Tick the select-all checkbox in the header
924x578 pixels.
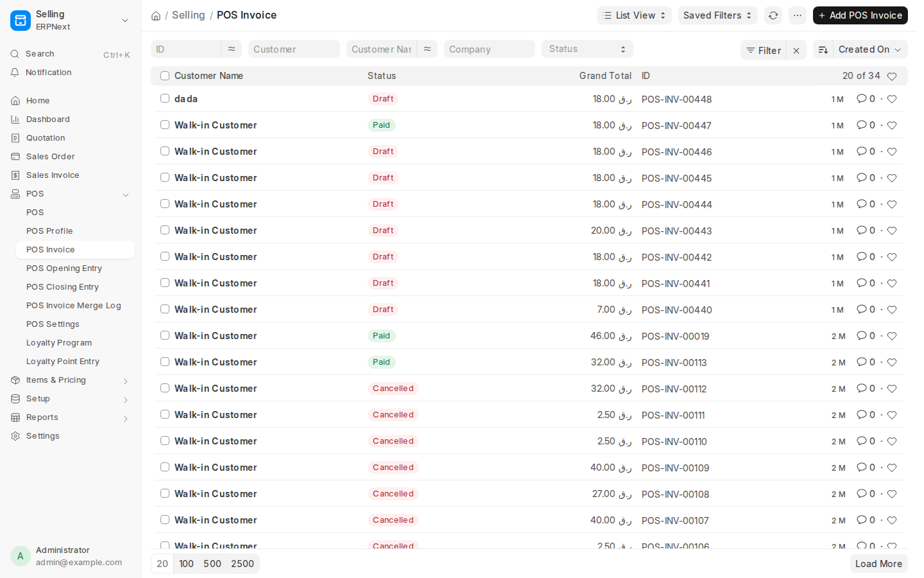point(165,76)
